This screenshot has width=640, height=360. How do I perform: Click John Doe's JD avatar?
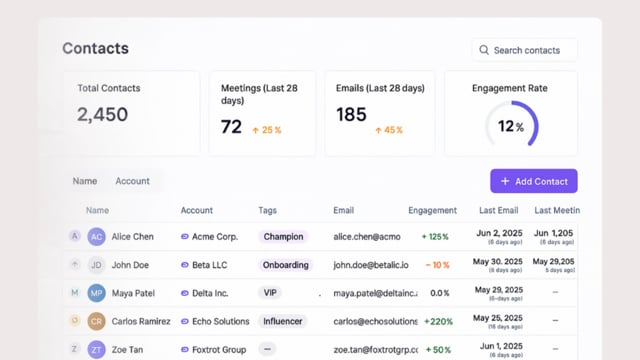click(x=96, y=265)
